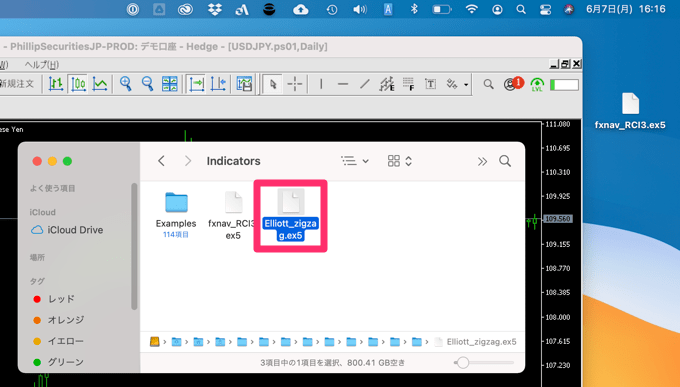The image size is (680, 387).
Task: Open Time Machine menu bar icon
Action: pyautogui.click(x=332, y=9)
